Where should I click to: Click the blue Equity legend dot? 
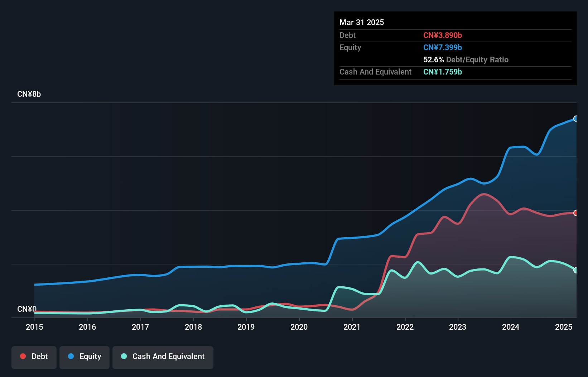coord(71,356)
